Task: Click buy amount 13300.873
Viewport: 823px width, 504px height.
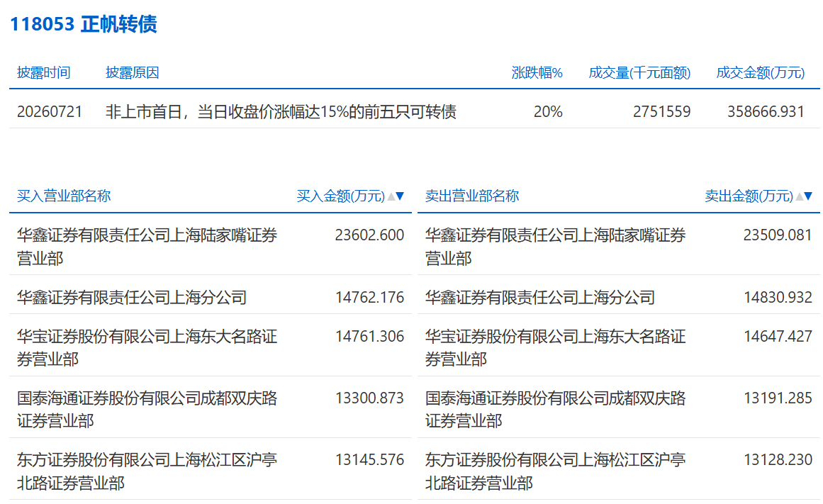Action: tap(369, 398)
